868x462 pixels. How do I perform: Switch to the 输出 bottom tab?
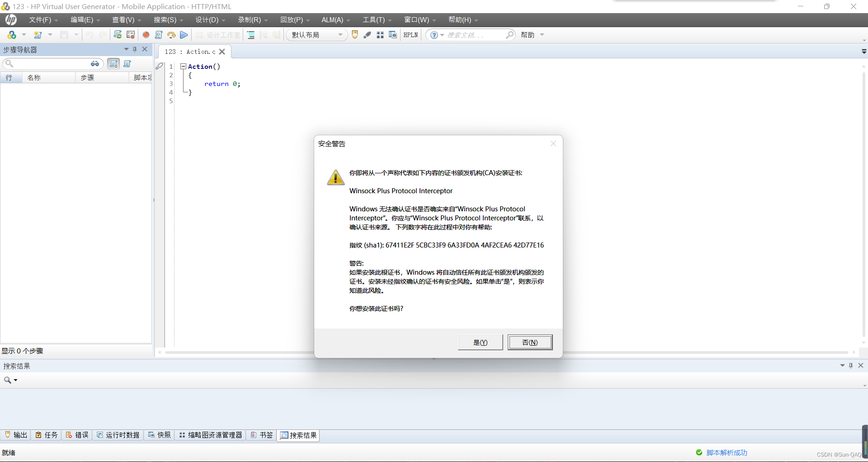click(16, 435)
